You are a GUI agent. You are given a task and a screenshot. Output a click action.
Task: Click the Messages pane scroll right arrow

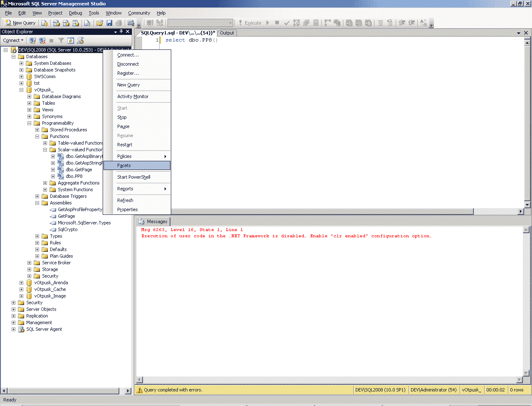[520, 379]
